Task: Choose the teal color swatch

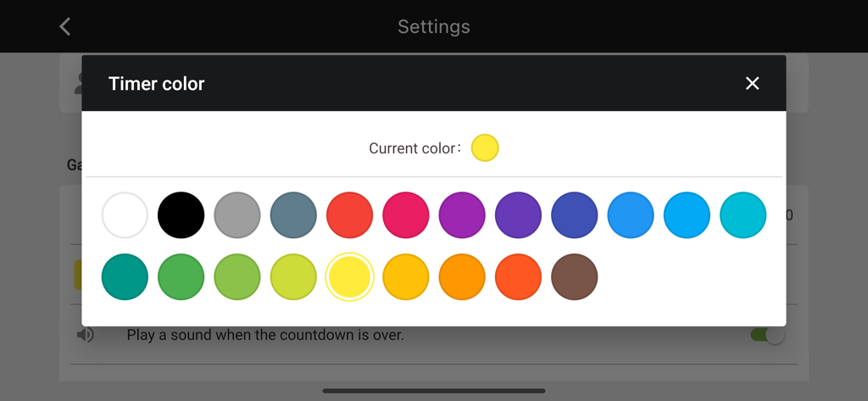Action: coord(125,277)
